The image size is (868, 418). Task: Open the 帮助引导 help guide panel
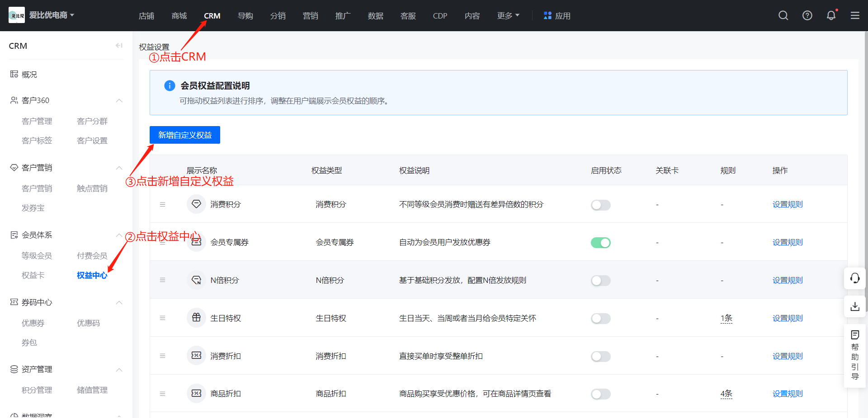tap(854, 355)
